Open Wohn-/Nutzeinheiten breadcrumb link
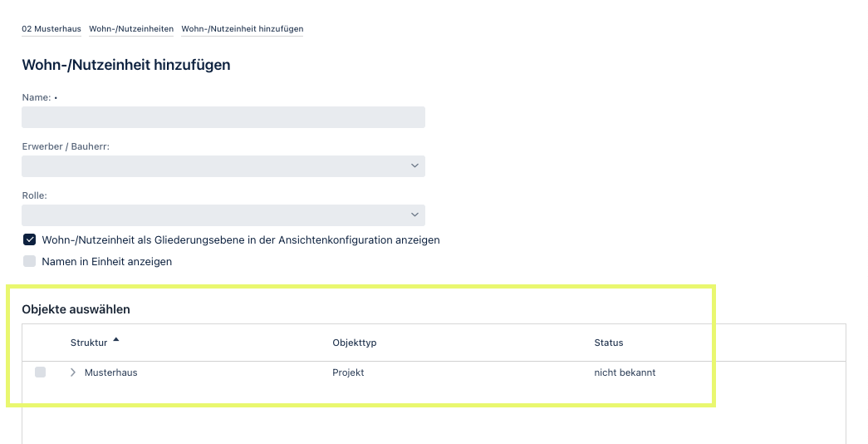 pyautogui.click(x=131, y=29)
